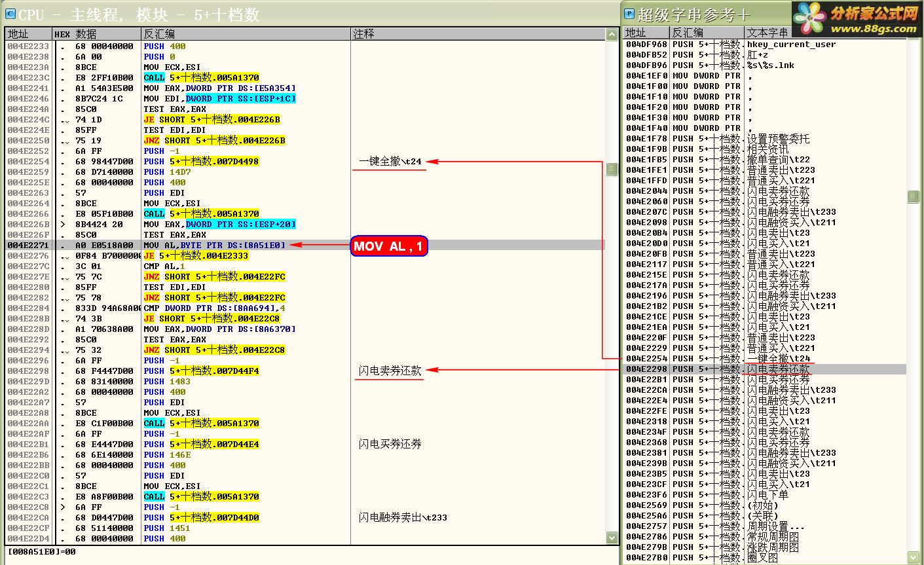Screen dimensions: 924x565
Task: Select address 004E22D4 in the CPU window
Action: tap(28, 539)
